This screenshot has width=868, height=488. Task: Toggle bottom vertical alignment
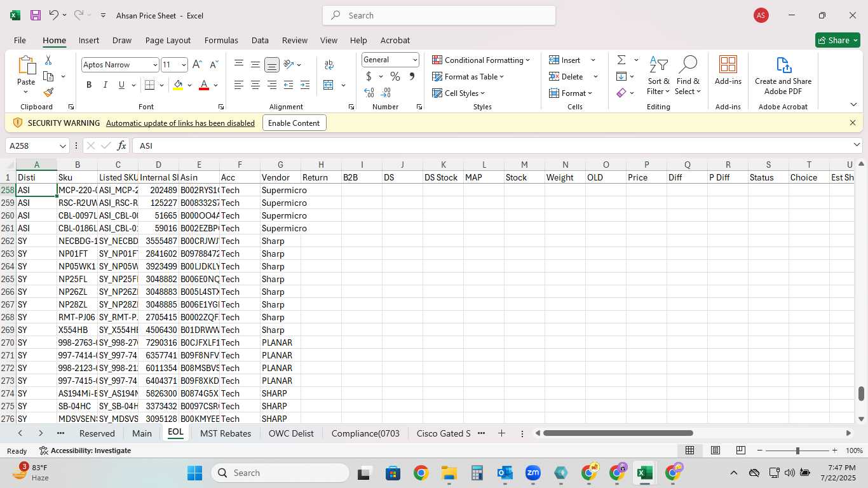[272, 65]
